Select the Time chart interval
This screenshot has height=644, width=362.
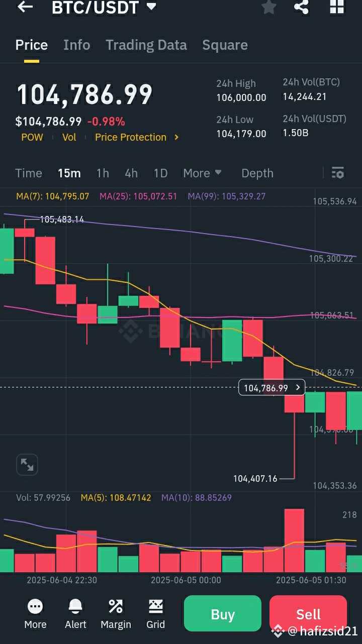pos(29,173)
